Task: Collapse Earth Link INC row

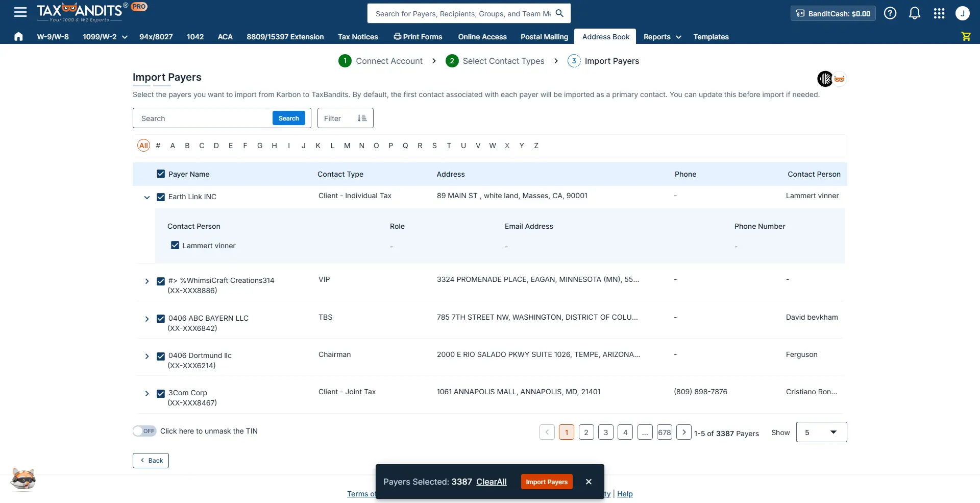Action: tap(147, 197)
